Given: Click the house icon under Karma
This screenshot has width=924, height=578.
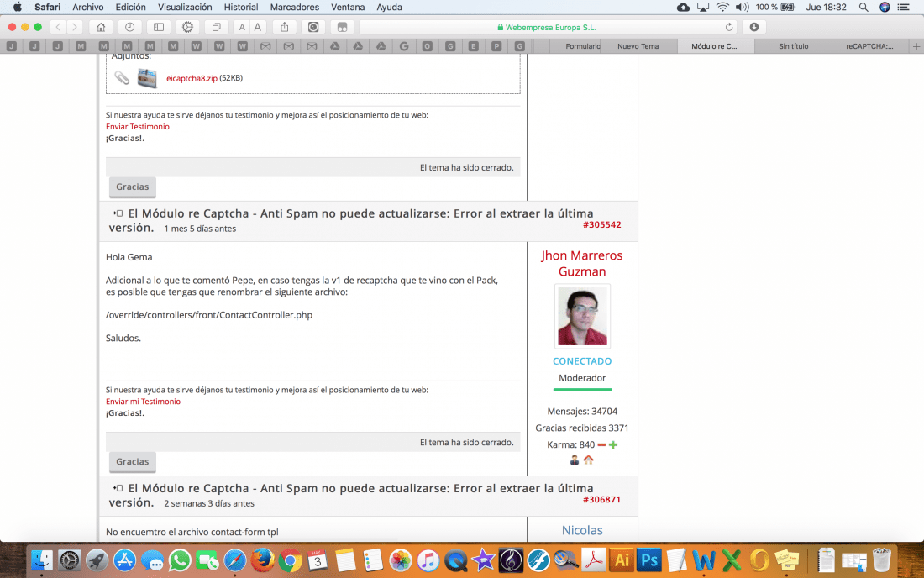Looking at the screenshot, I should click(x=589, y=460).
